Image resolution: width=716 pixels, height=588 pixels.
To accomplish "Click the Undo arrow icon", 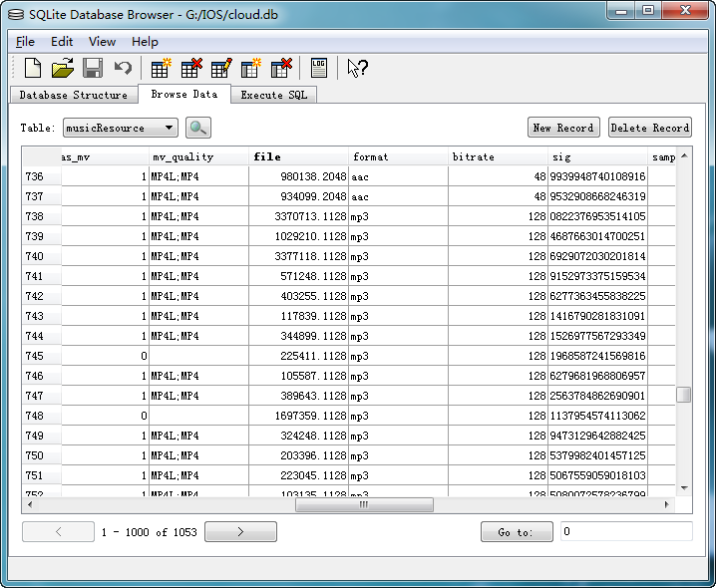I will click(123, 68).
